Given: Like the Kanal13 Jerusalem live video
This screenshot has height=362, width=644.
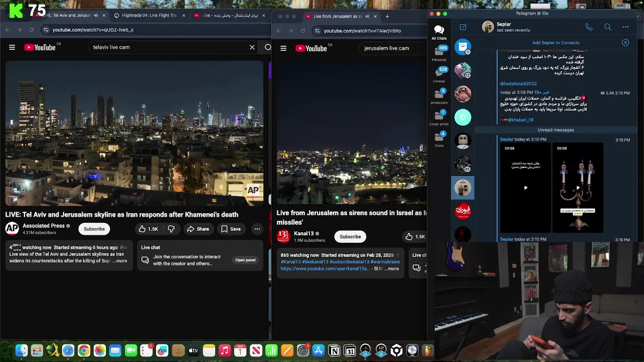Looking at the screenshot, I should pos(416,236).
